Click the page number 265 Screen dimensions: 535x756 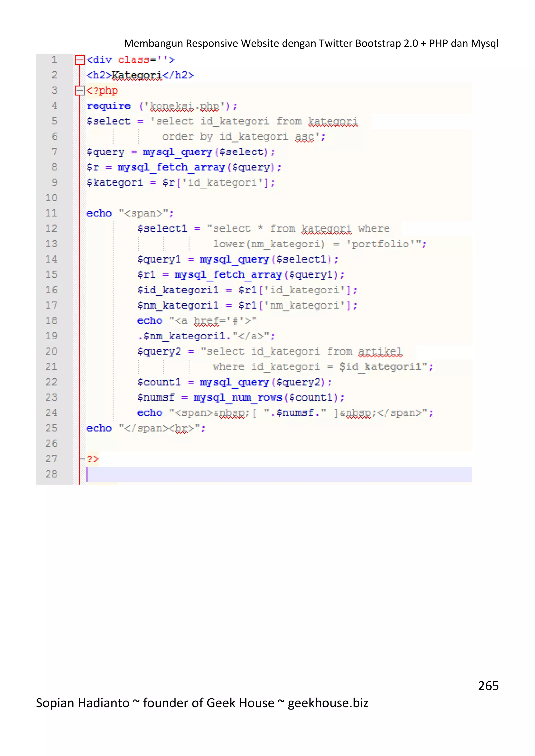point(488,686)
